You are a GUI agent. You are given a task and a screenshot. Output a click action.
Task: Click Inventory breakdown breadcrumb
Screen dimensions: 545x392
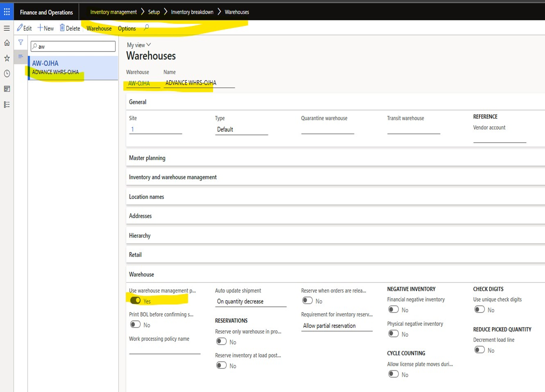[192, 12]
